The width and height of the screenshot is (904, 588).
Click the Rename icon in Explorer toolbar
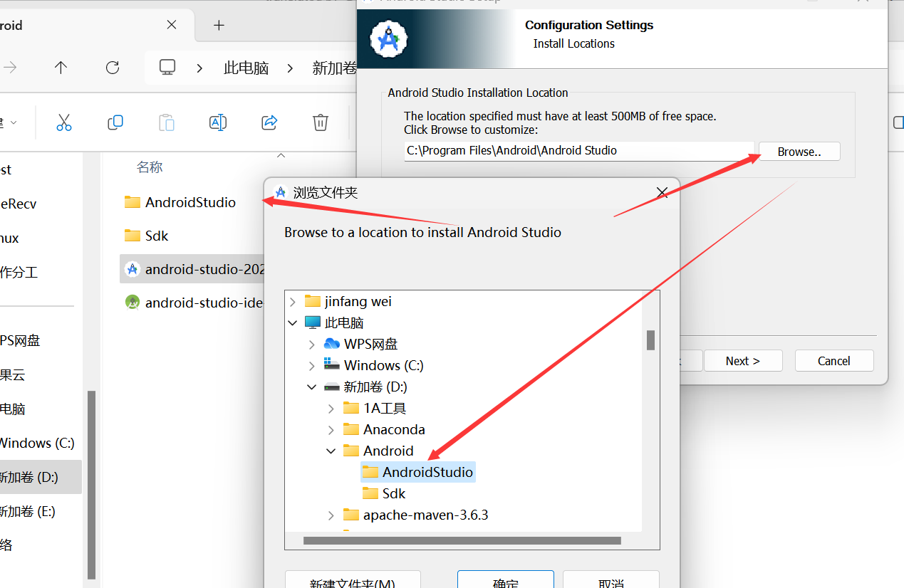(x=218, y=122)
